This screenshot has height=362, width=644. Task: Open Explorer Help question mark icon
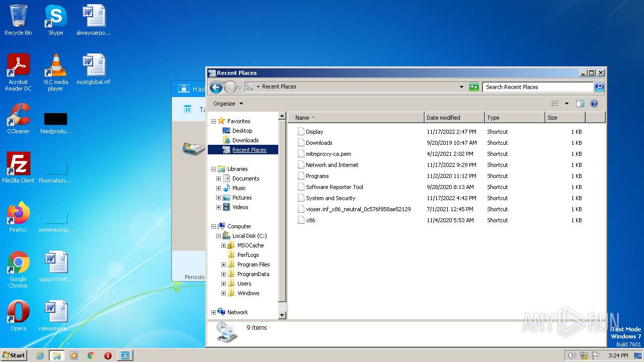tap(594, 104)
